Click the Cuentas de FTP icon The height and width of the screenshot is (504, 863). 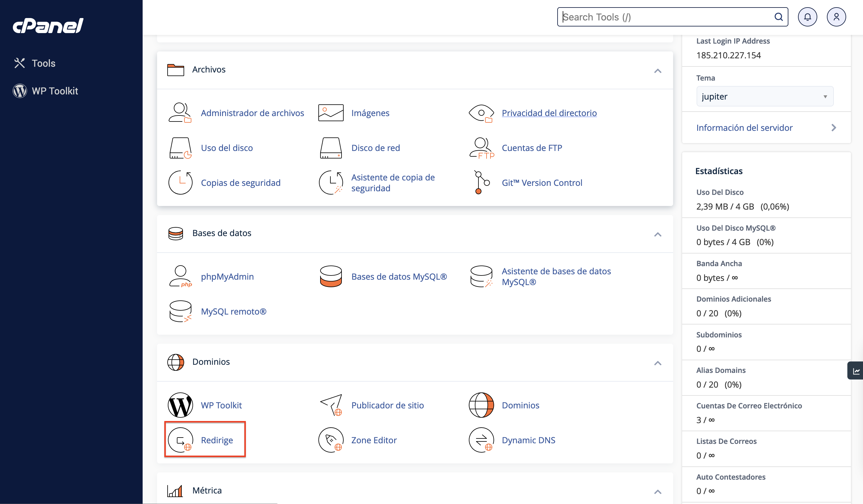pos(481,148)
